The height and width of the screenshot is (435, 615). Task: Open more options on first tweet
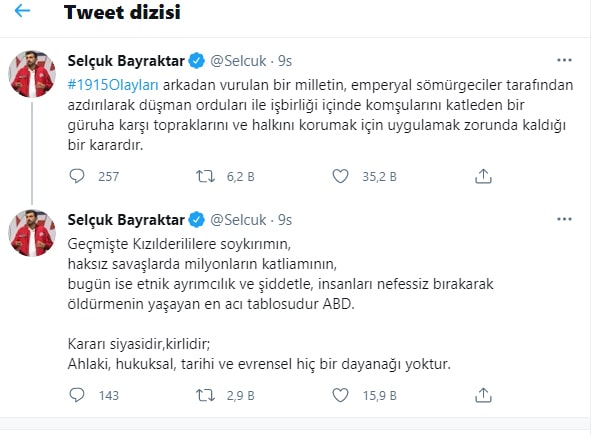(564, 60)
